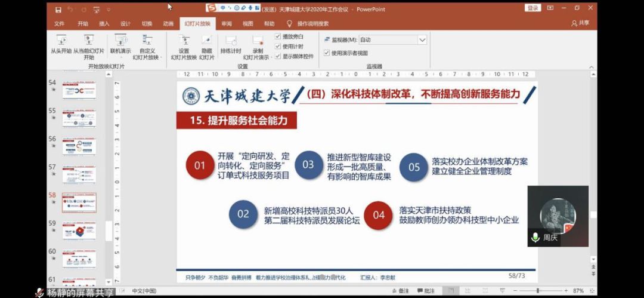Click the 共享 share button
The width and height of the screenshot is (644, 298).
point(580,23)
